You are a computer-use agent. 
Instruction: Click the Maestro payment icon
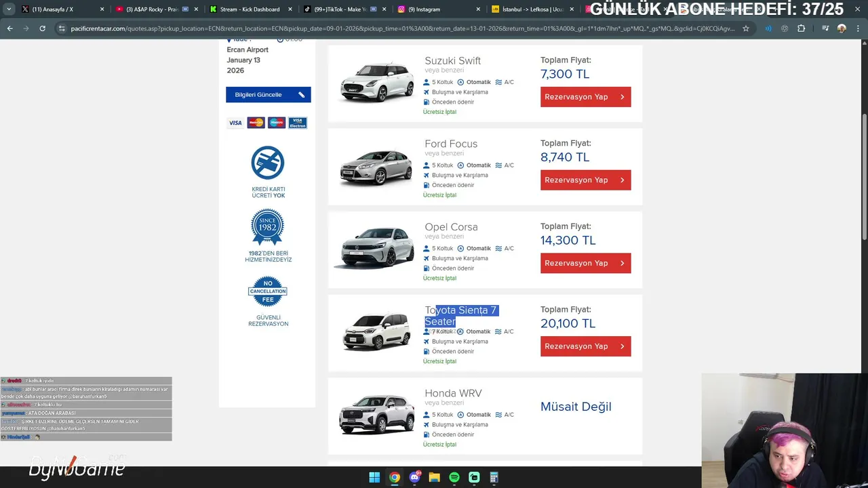click(x=277, y=123)
